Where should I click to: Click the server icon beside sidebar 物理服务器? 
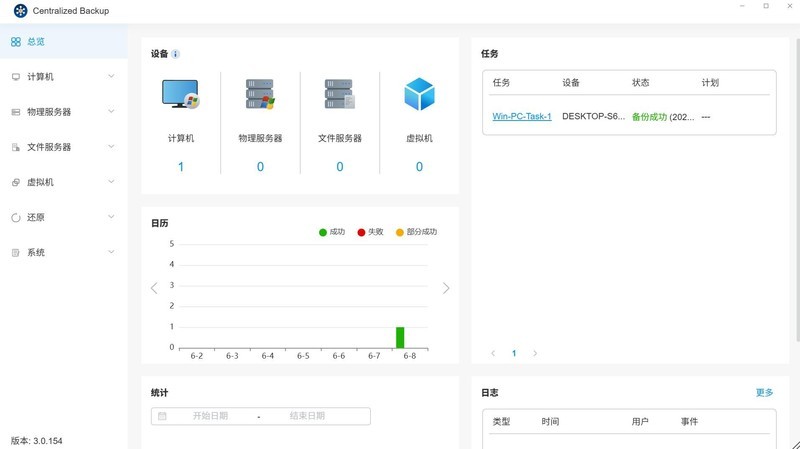16,112
